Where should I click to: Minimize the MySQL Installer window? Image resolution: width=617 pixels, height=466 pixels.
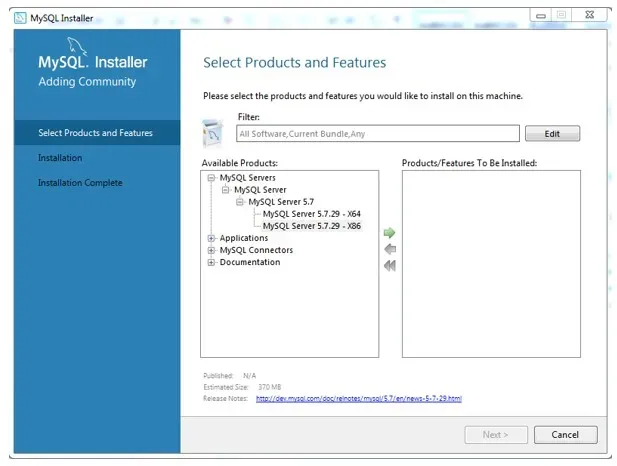[x=541, y=15]
